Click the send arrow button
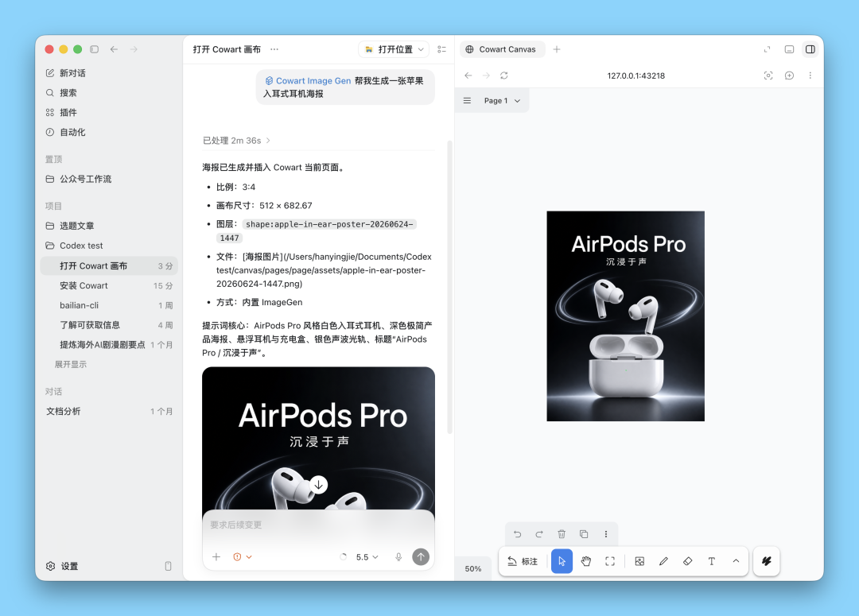Image resolution: width=859 pixels, height=616 pixels. [x=421, y=557]
